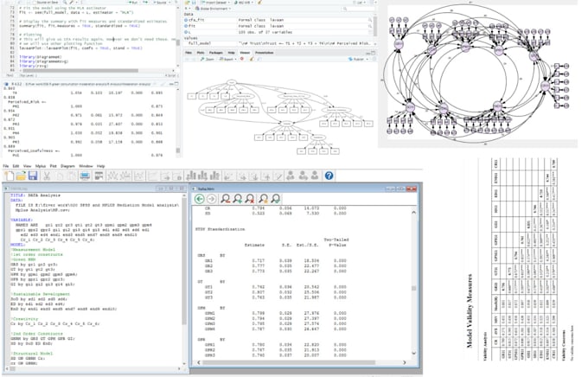This screenshot has width=588, height=377.
Task: Open the Edit menu in Mplus
Action: [16, 166]
